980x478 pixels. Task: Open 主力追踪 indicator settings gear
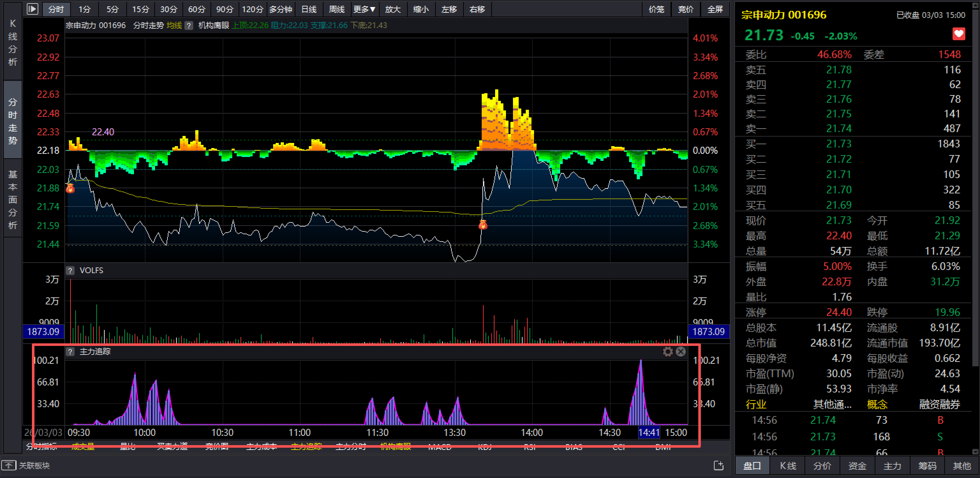pyautogui.click(x=668, y=352)
